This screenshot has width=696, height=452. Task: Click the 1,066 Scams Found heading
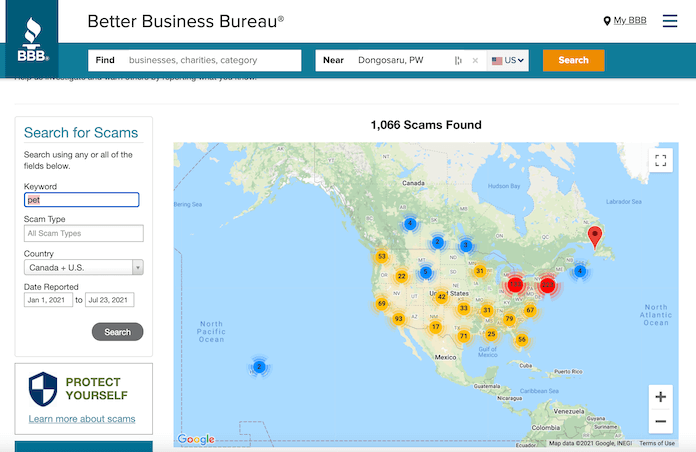click(x=426, y=125)
